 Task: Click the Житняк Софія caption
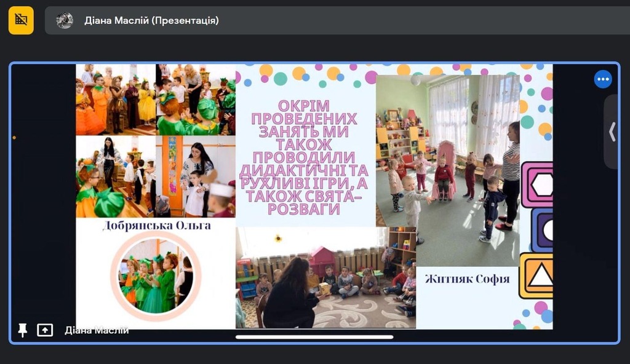[x=467, y=279]
